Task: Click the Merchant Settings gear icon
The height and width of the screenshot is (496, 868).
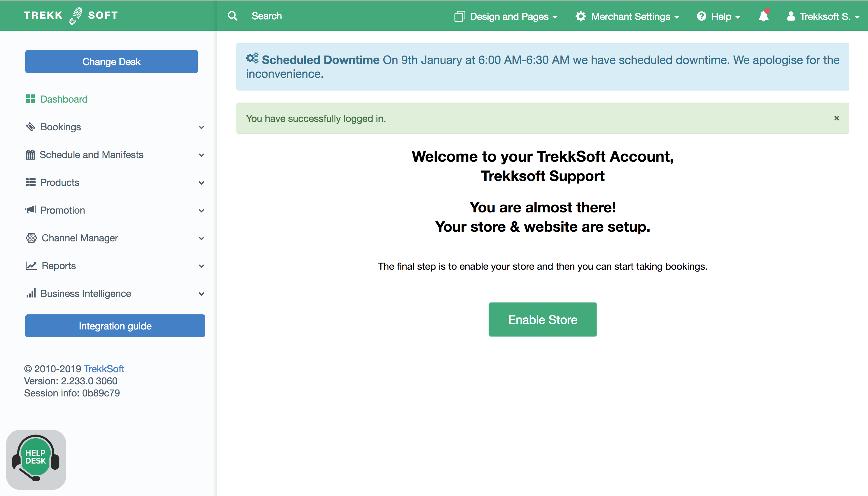Action: 581,16
